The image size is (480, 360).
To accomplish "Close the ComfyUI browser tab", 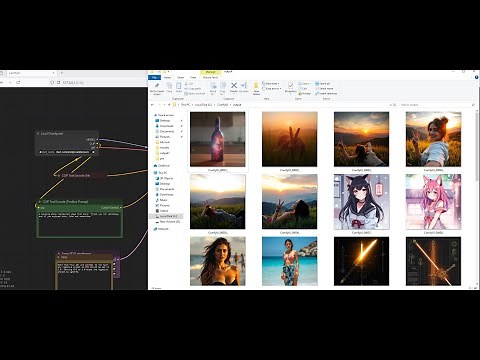I will [x=53, y=73].
